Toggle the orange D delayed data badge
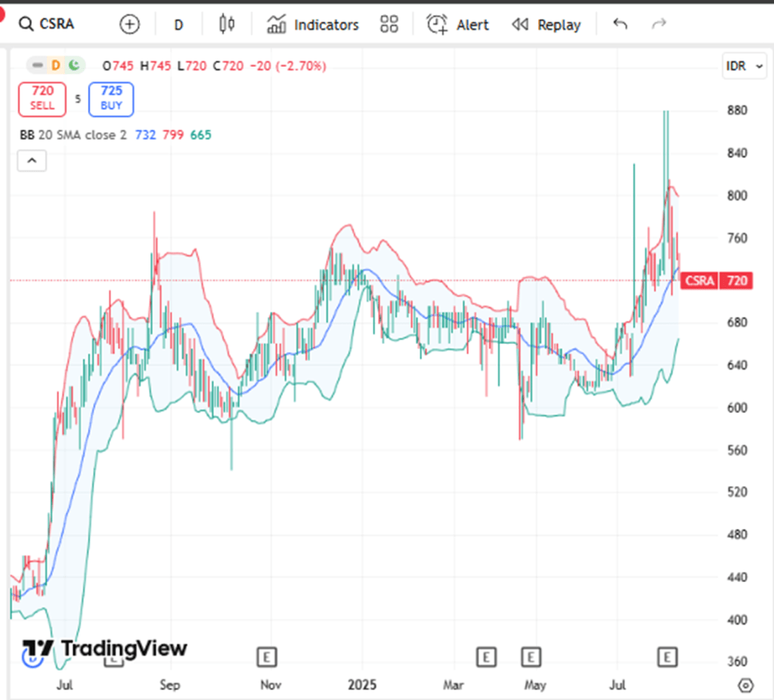Viewport: 774px width, 700px height. coord(56,66)
